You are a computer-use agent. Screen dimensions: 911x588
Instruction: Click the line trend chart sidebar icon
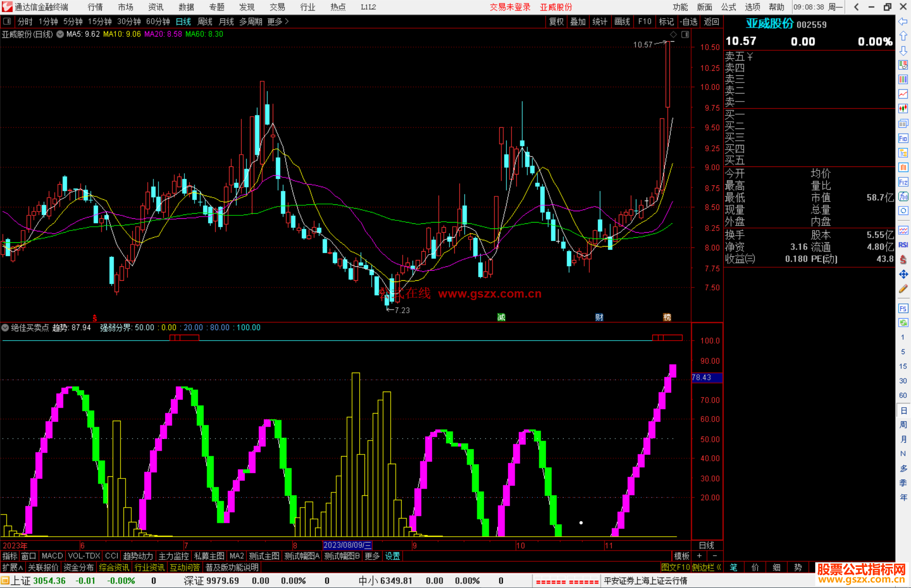(x=903, y=94)
